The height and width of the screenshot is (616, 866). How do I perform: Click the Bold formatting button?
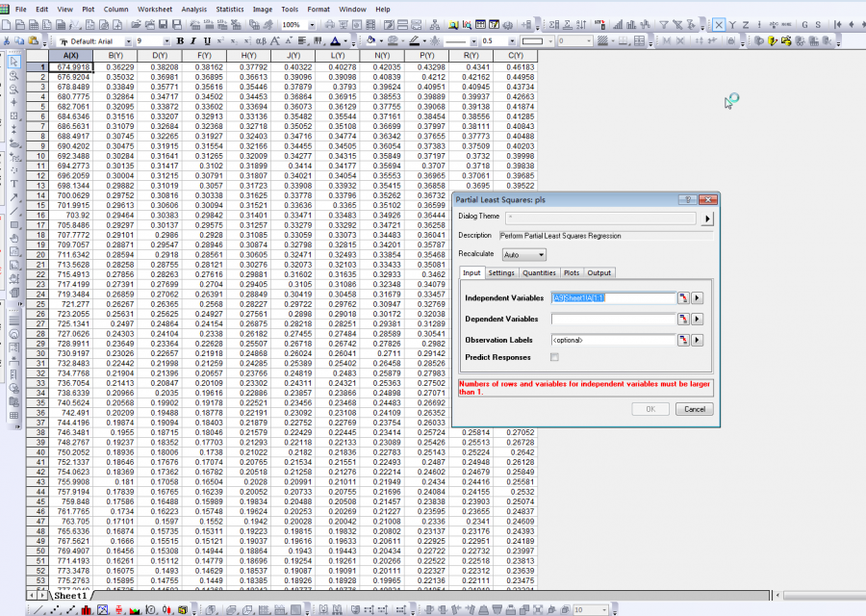[x=180, y=41]
